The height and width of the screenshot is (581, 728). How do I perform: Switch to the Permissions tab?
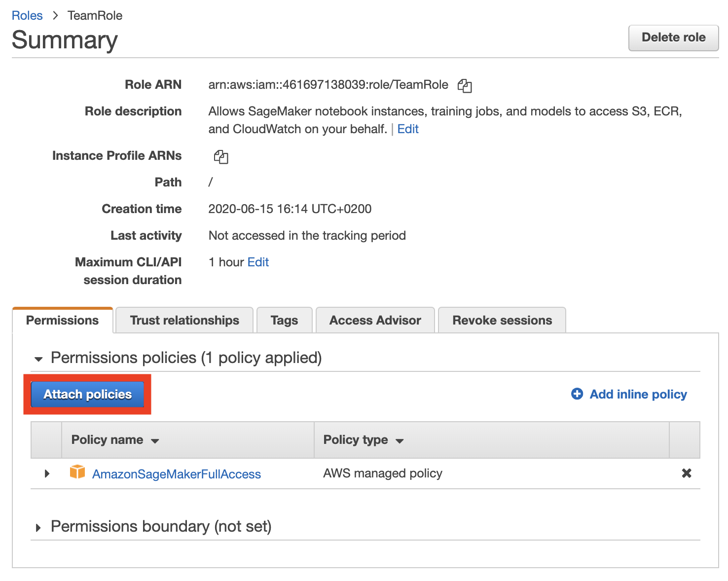(x=63, y=320)
